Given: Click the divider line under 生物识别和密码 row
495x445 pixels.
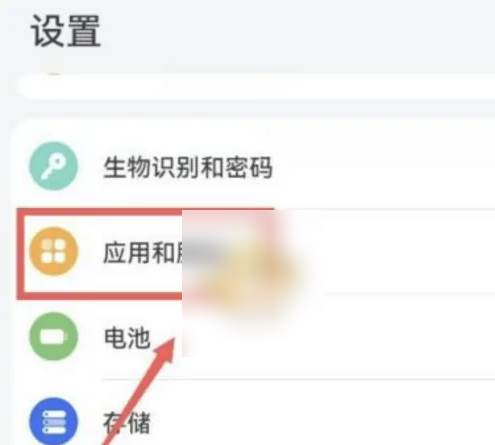Looking at the screenshot, I should (385, 209).
